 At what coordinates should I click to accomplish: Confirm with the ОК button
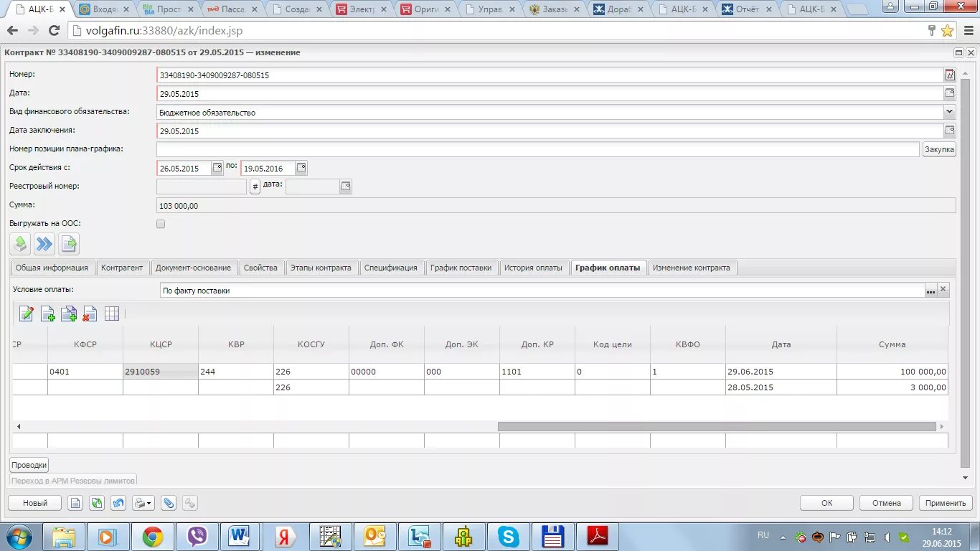[827, 503]
